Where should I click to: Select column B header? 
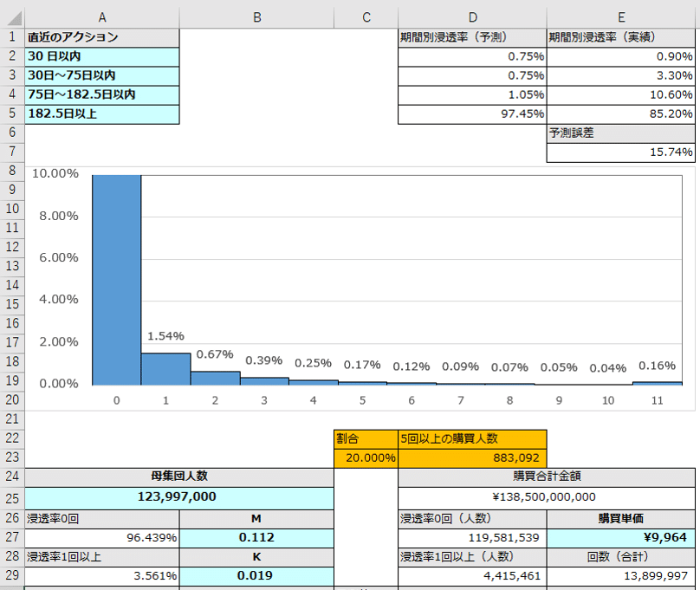[x=256, y=17]
